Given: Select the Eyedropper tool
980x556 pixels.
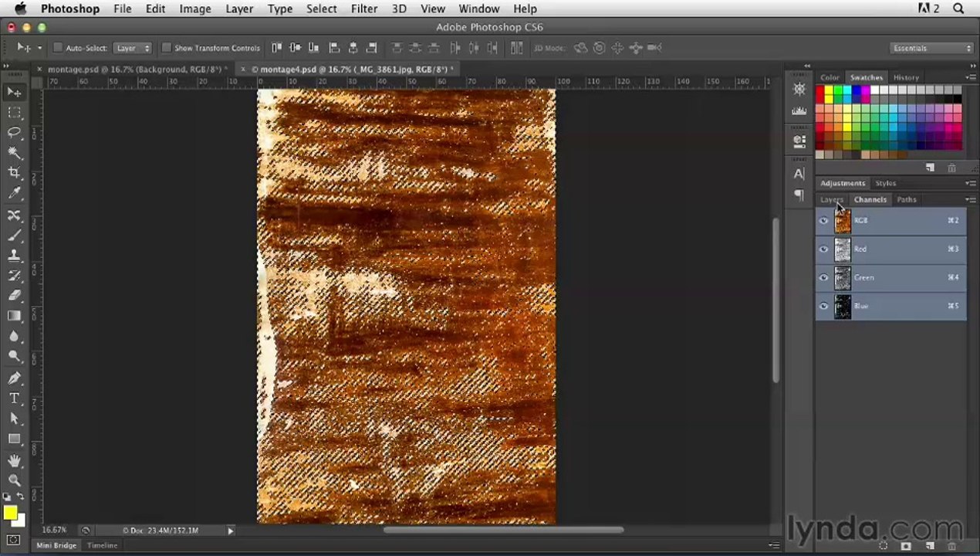Looking at the screenshot, I should click(14, 193).
